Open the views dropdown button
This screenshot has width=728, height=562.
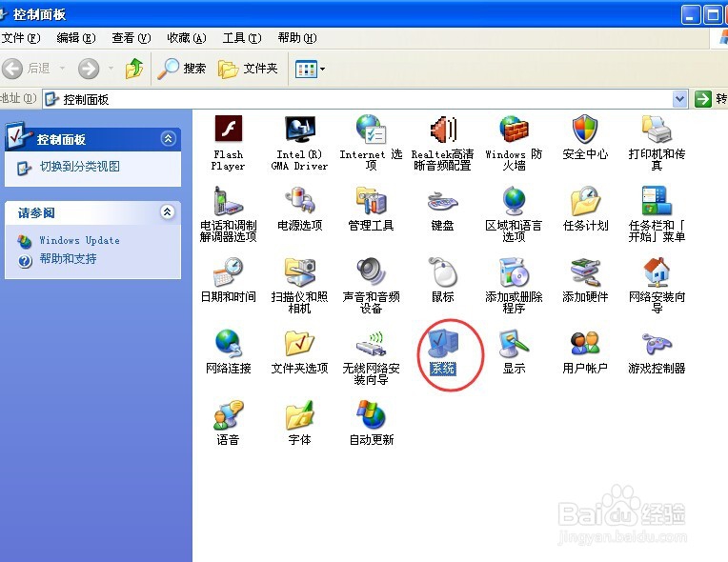[x=310, y=70]
